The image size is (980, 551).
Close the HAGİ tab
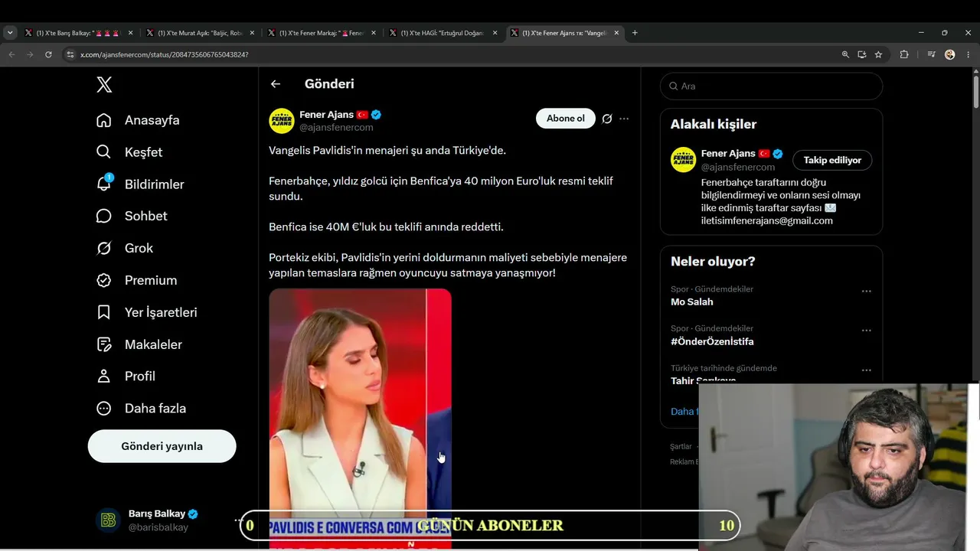[495, 33]
